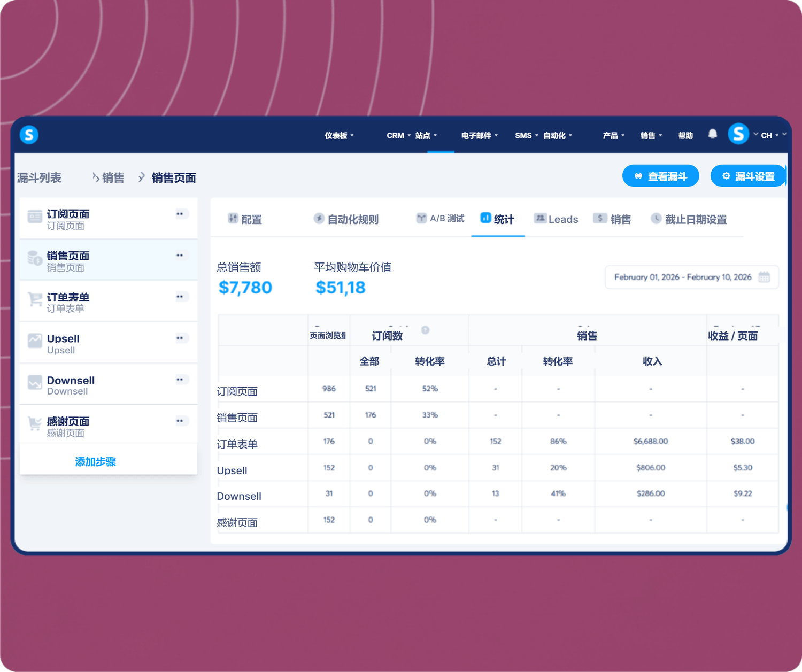Open the 仪表板 dropdown menu
Viewport: 802px width, 672px height.
coord(339,135)
